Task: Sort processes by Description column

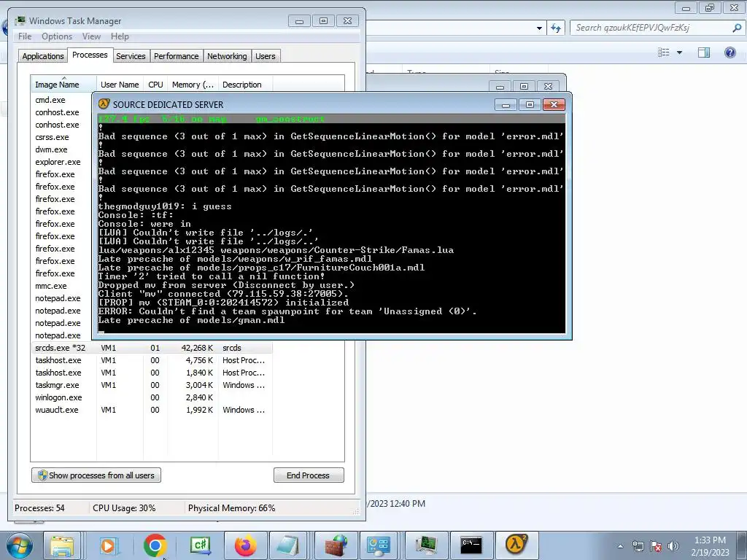Action: pyautogui.click(x=245, y=85)
